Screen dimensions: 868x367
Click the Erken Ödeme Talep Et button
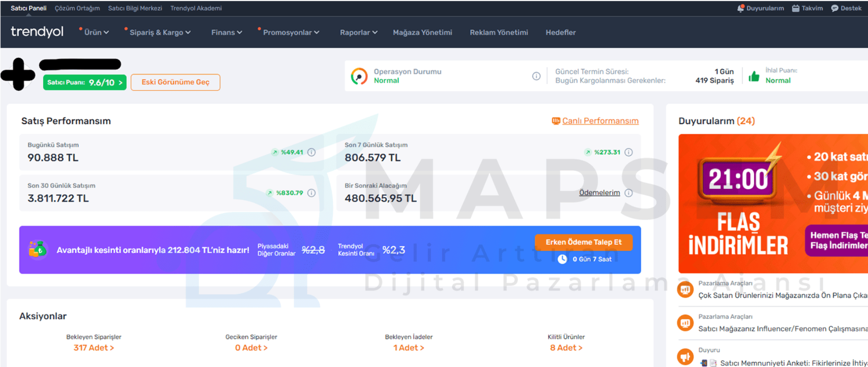click(583, 242)
